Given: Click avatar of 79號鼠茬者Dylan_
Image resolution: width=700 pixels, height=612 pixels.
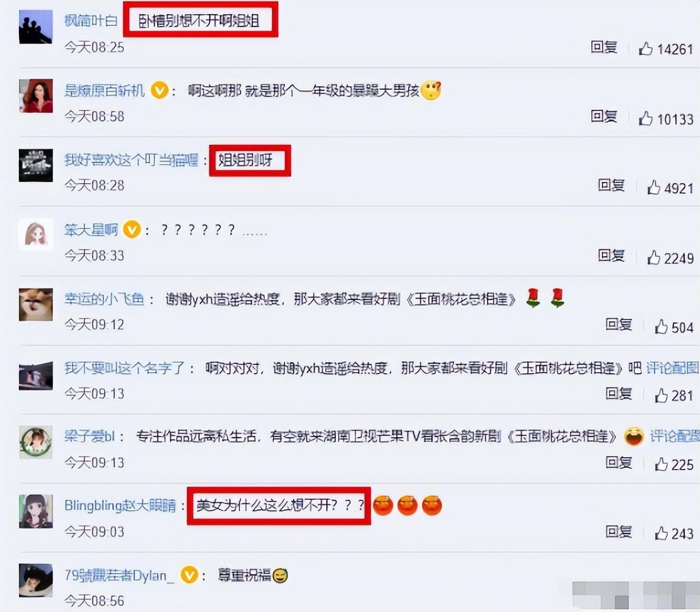Looking at the screenshot, I should pyautogui.click(x=35, y=580).
